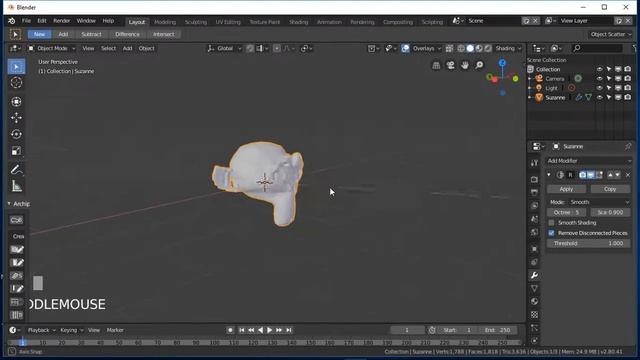Open the Material properties sphere tab
This screenshot has width=640, height=360.
click(534, 302)
